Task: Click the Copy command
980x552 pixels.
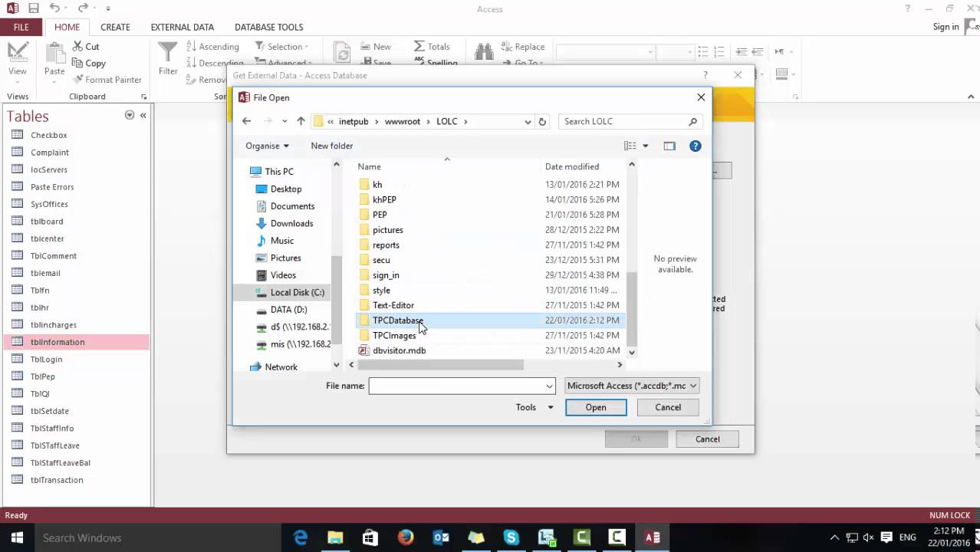Action: pos(89,64)
